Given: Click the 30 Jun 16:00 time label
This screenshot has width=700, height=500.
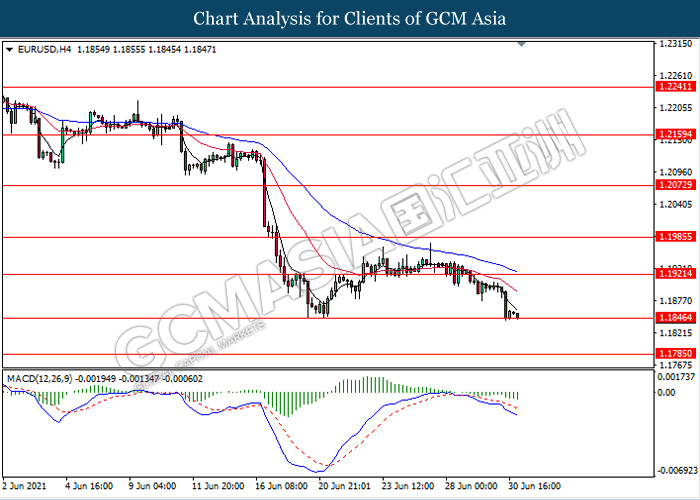Looking at the screenshot, I should (x=535, y=486).
